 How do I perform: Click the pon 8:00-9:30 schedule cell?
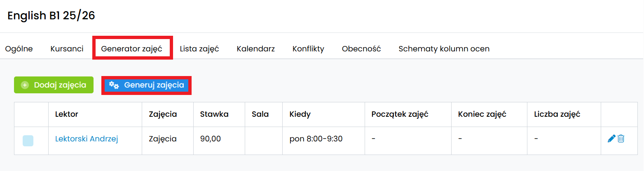pos(316,139)
